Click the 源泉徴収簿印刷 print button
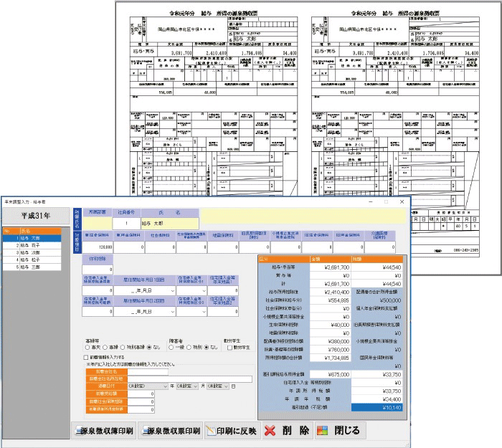The image size is (502, 448). point(104,430)
